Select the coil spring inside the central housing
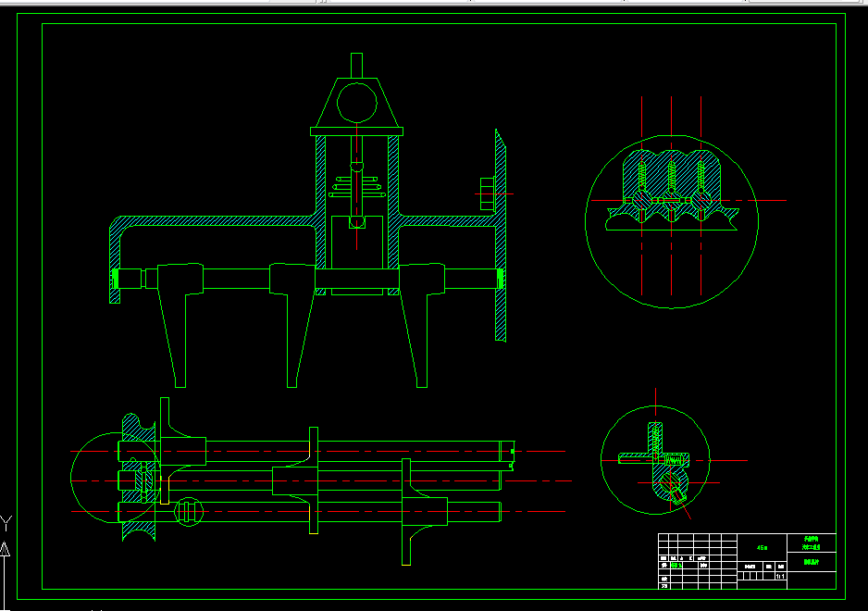This screenshot has height=611, width=868. coord(357,187)
